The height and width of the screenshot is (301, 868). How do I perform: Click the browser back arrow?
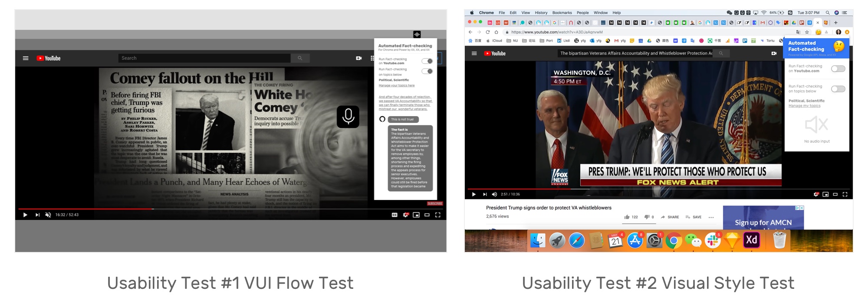(x=470, y=32)
